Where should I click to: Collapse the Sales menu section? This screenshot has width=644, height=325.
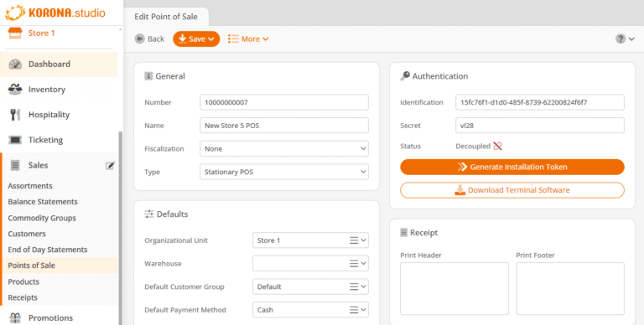(x=39, y=165)
